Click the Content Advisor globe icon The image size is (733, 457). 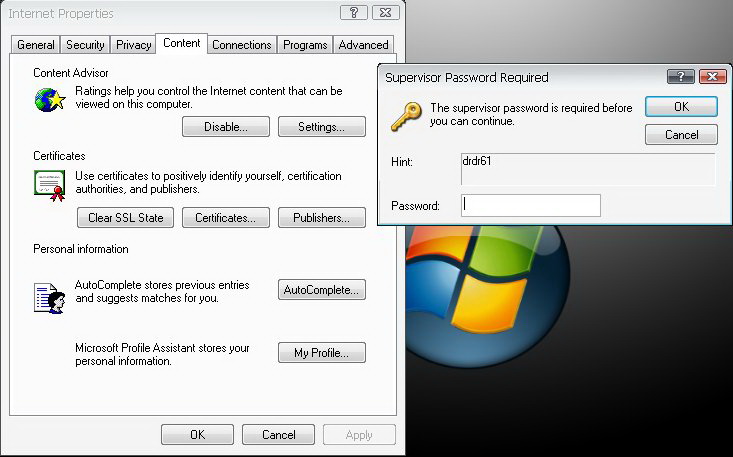pyautogui.click(x=50, y=100)
